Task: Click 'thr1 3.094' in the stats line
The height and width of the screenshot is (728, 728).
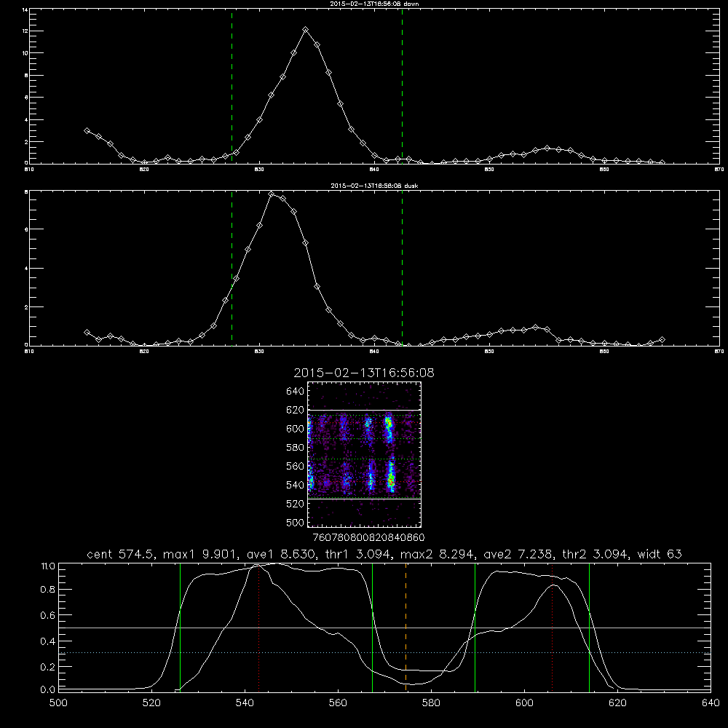Action: click(357, 554)
